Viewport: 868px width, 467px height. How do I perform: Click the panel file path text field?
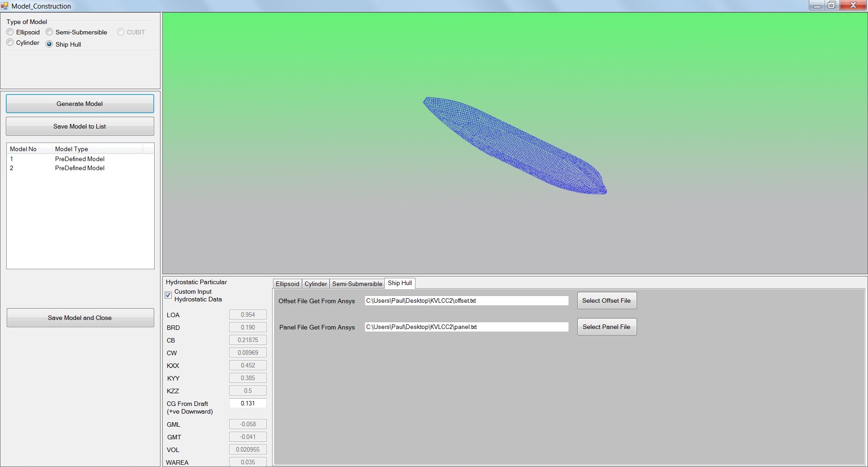[466, 327]
